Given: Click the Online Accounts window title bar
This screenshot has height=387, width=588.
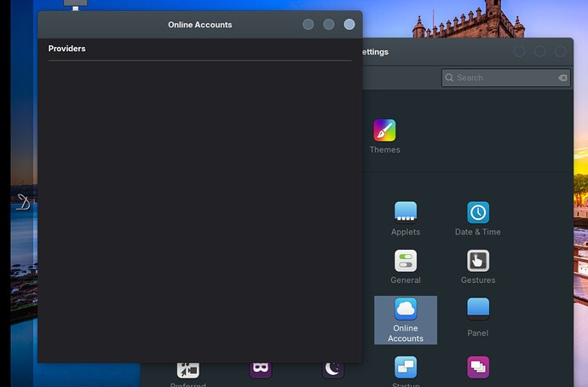Looking at the screenshot, I should 199,25.
